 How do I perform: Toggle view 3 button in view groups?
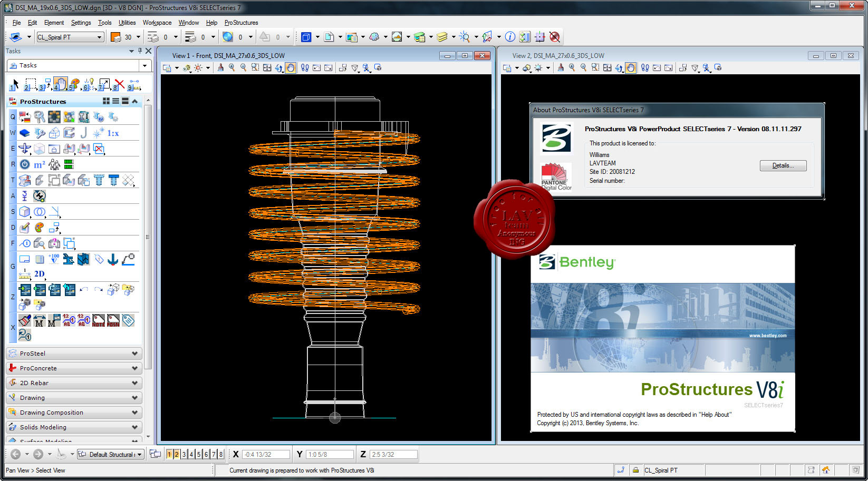click(184, 454)
